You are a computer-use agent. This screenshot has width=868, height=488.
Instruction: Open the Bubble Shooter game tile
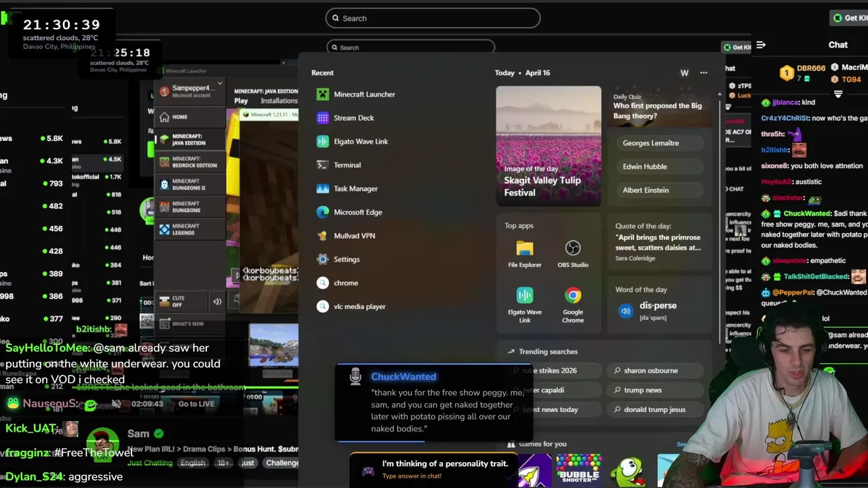click(x=578, y=470)
